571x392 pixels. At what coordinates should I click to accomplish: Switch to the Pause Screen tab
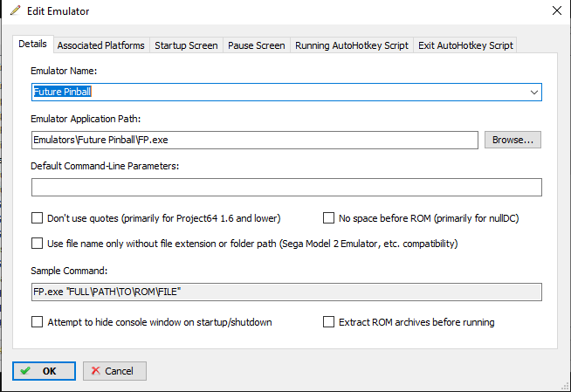pos(257,45)
